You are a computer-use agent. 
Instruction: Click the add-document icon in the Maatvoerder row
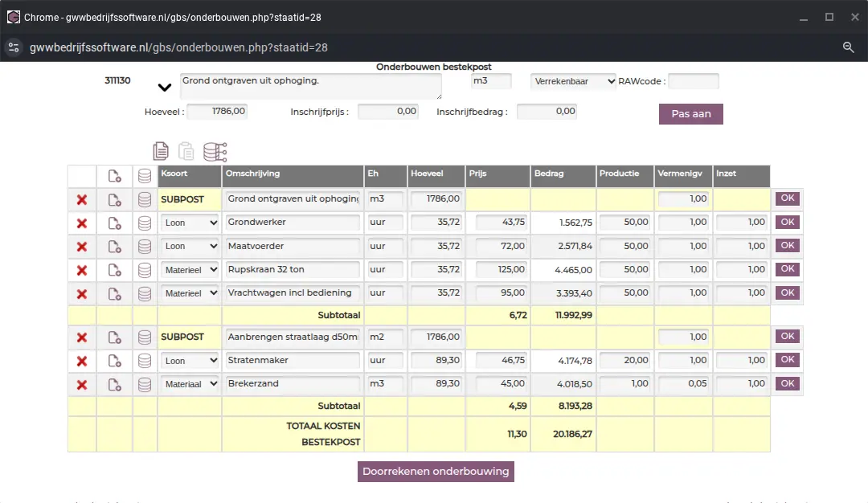tap(115, 247)
